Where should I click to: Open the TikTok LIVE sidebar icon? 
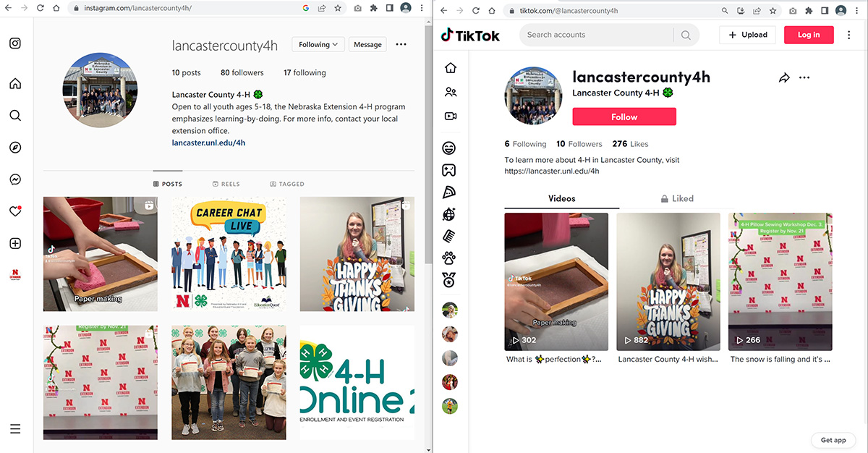click(x=450, y=116)
